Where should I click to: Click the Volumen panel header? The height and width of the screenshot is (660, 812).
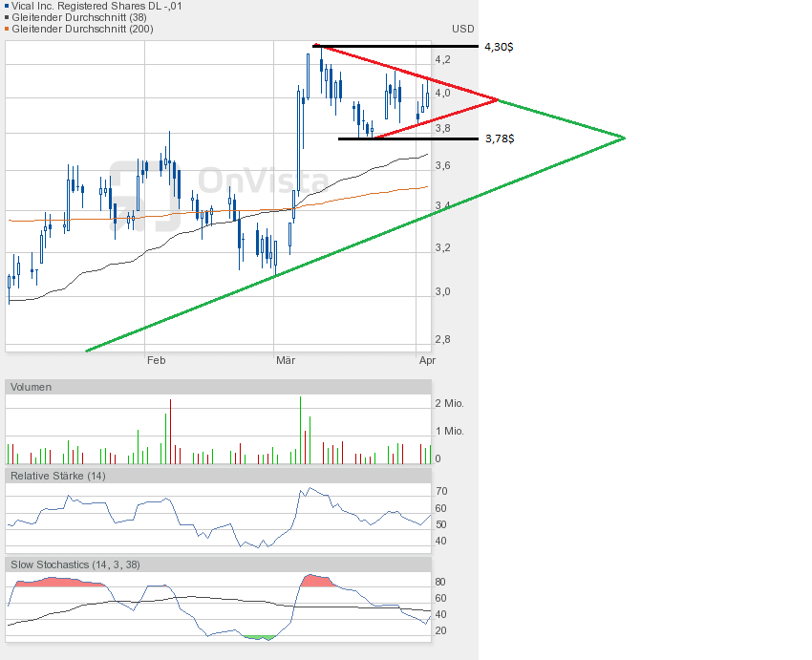coord(218,387)
